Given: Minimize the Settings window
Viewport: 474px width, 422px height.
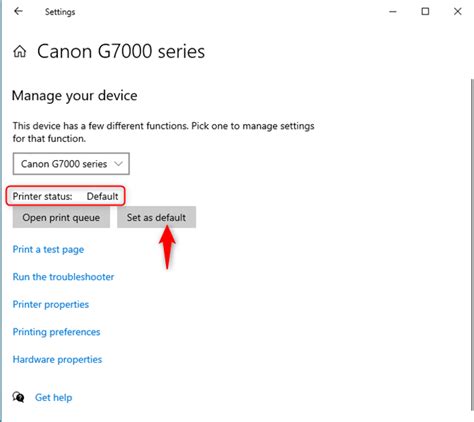Looking at the screenshot, I should [393, 12].
